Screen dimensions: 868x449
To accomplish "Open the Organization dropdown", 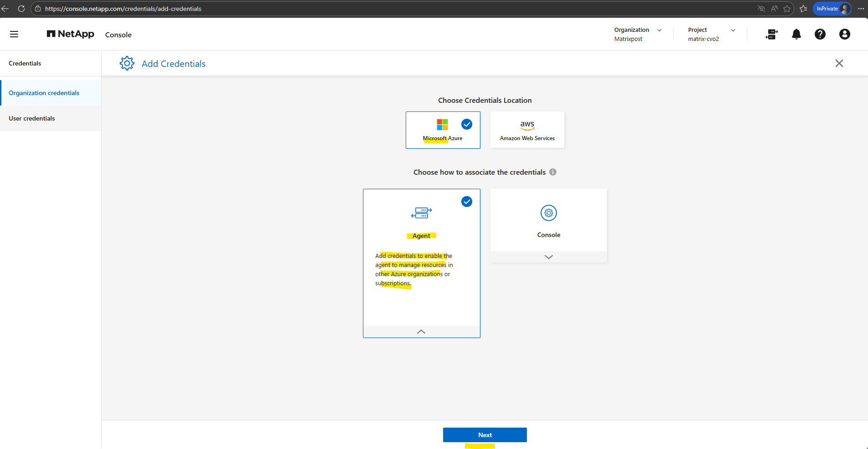I will click(638, 34).
